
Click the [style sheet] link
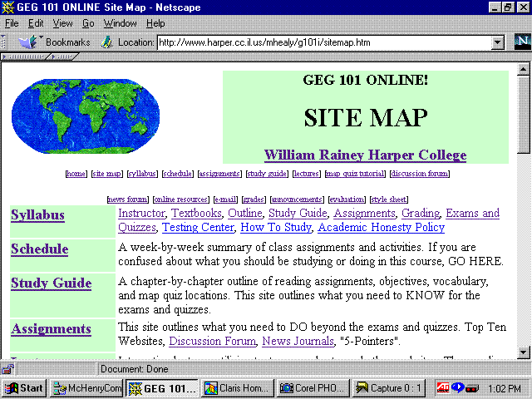(388, 199)
